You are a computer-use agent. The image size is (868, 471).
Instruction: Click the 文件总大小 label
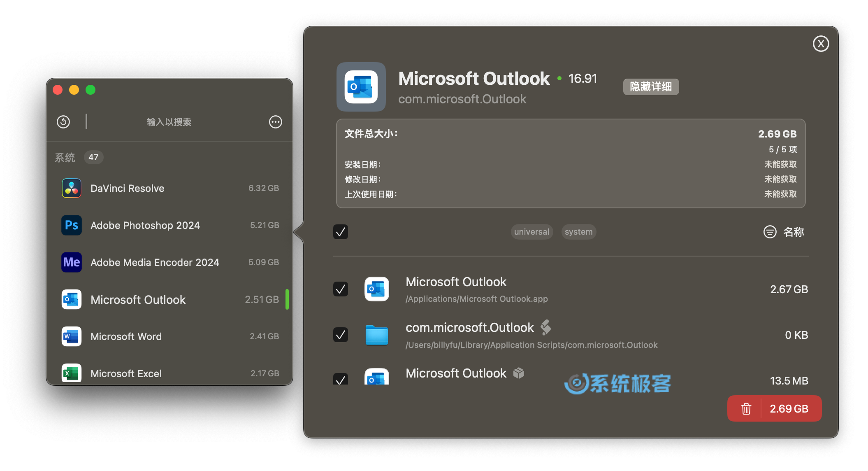371,134
